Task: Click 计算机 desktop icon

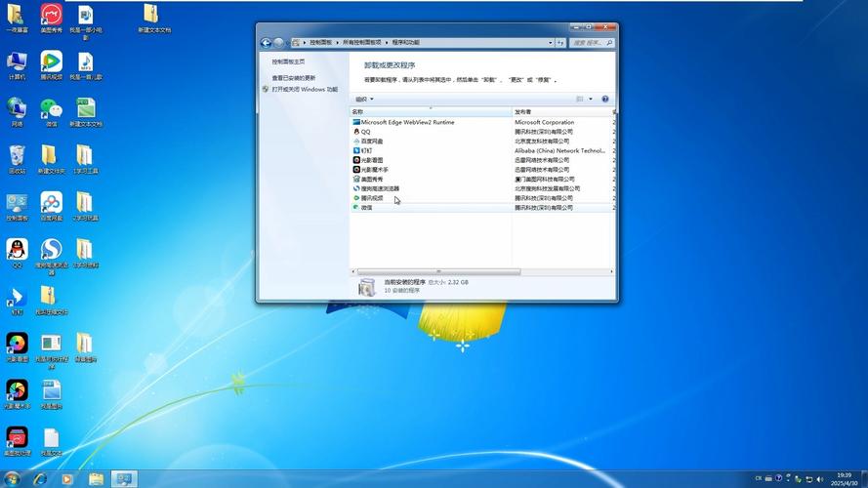Action: tap(17, 65)
